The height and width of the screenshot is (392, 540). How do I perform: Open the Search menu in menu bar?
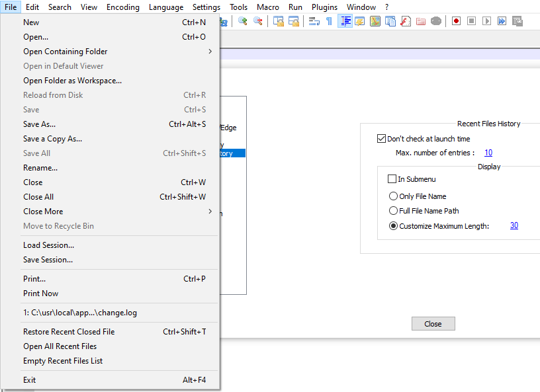60,7
